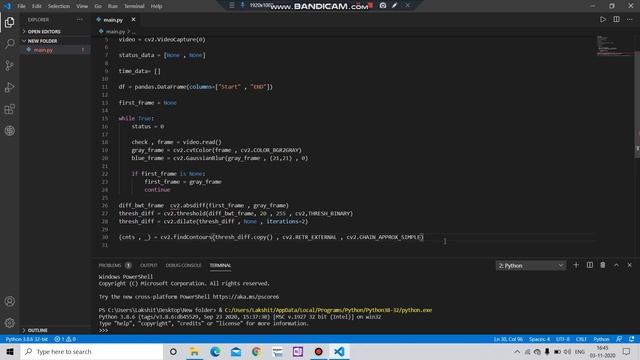Open the Go menu
640x360 pixels.
(x=98, y=6)
